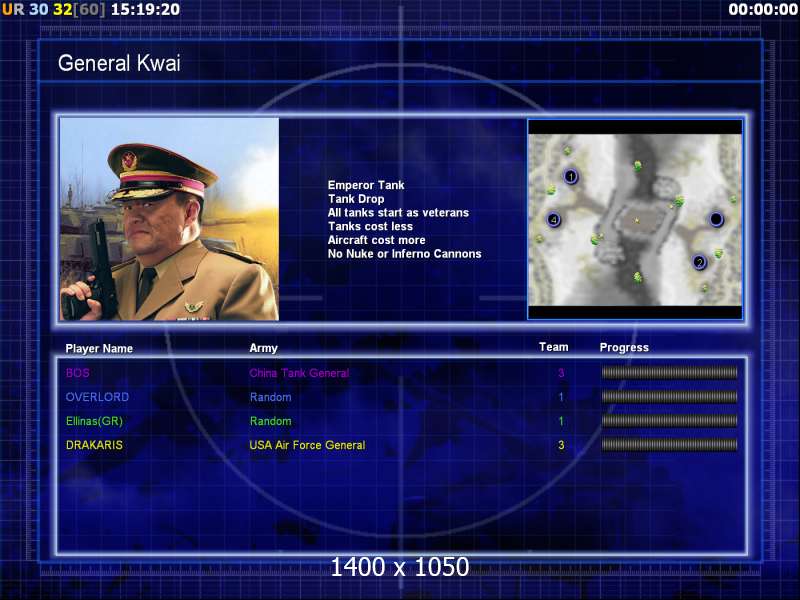Click the Tank Drop ability line
This screenshot has height=600, width=800.
click(x=356, y=199)
